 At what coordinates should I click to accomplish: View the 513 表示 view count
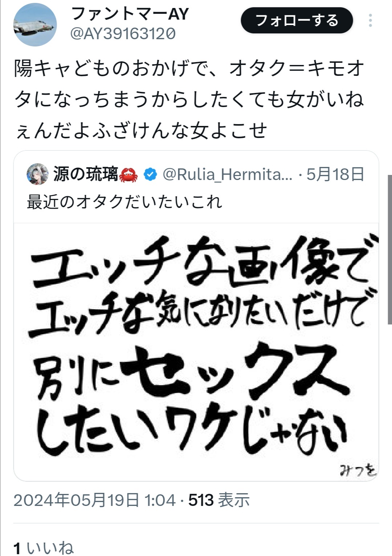(x=219, y=500)
